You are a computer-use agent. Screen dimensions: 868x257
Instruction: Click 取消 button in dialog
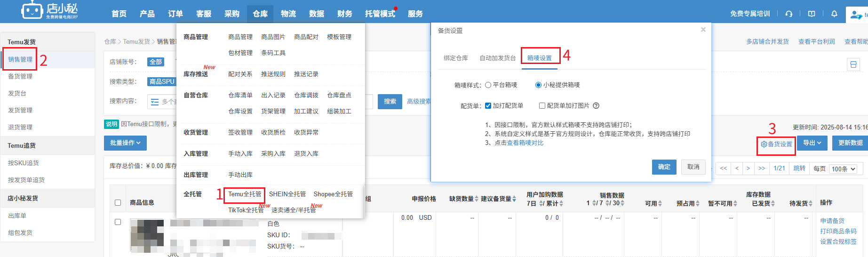[x=693, y=167]
